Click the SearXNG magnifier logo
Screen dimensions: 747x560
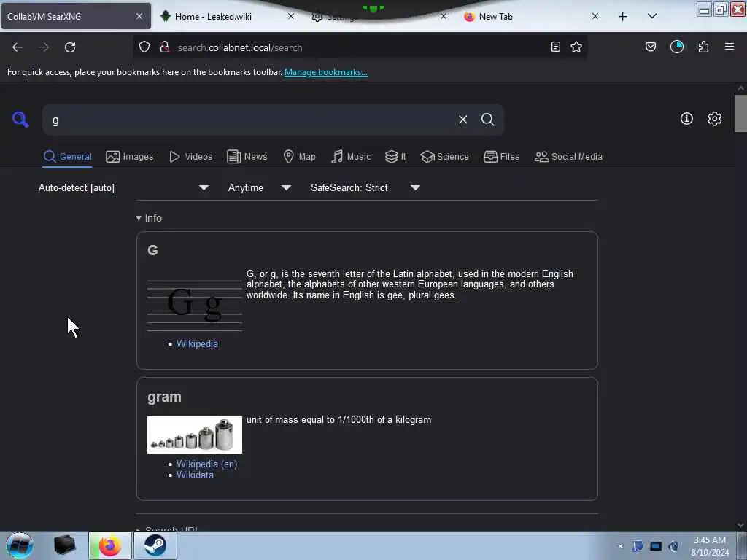point(20,119)
